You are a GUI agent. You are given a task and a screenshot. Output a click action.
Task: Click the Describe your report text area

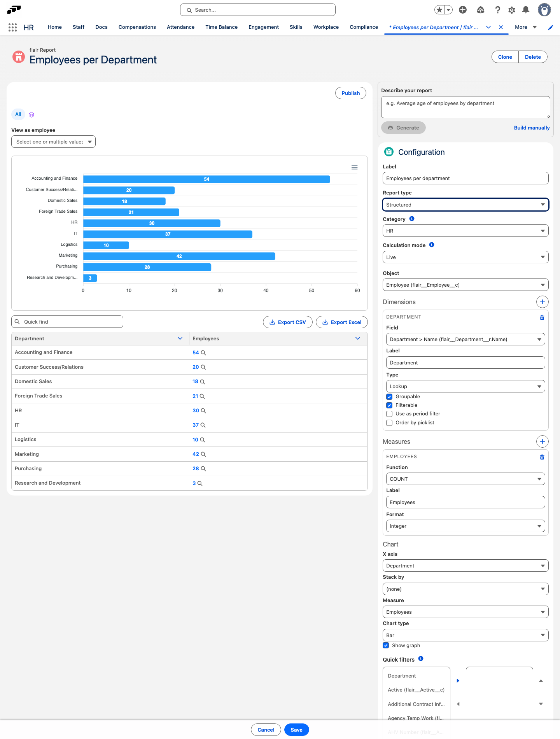465,107
